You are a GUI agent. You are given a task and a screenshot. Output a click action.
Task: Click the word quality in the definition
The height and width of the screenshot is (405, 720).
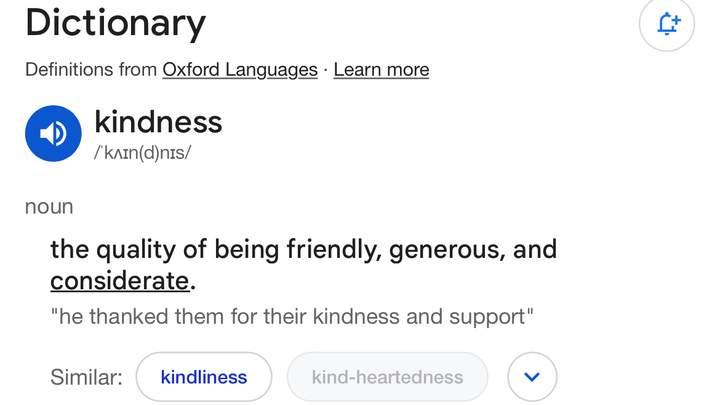coord(136,250)
